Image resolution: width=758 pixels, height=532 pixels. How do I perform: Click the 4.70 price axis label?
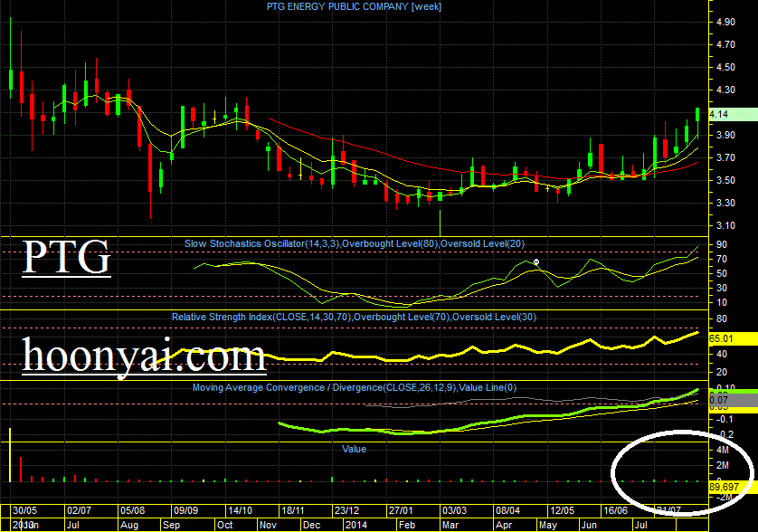(x=725, y=45)
